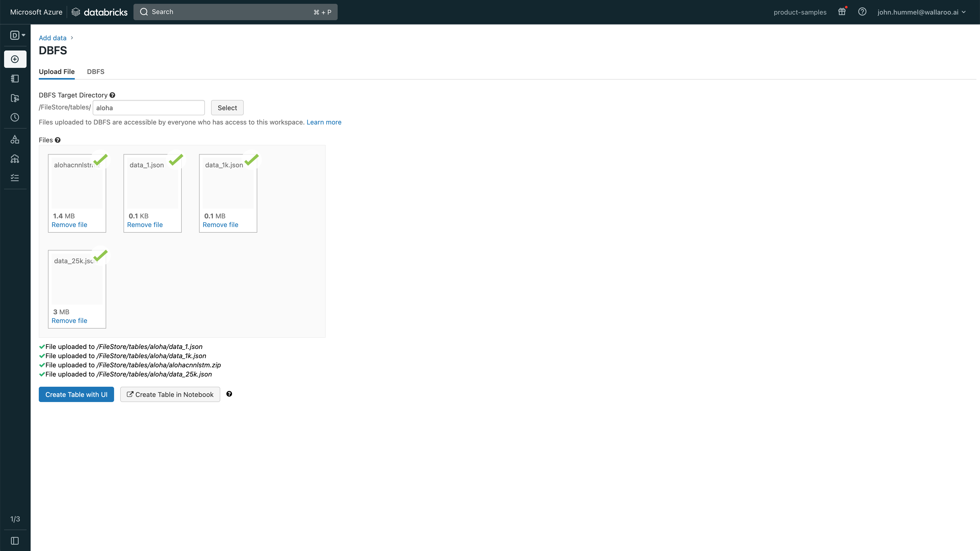Click the DBFS Target Directory help icon
Image resolution: width=980 pixels, height=551 pixels.
click(x=112, y=95)
